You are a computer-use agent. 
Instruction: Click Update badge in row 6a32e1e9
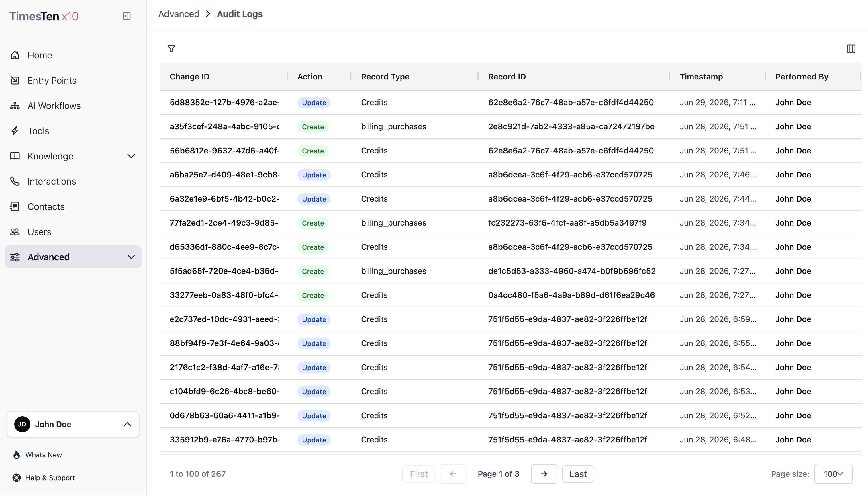(x=314, y=199)
